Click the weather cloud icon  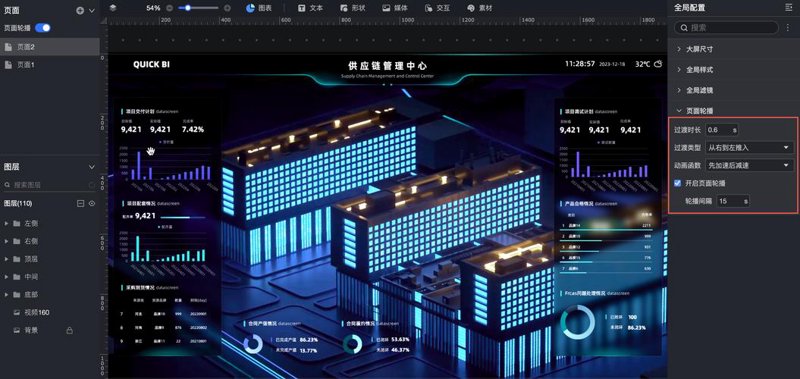click(658, 64)
